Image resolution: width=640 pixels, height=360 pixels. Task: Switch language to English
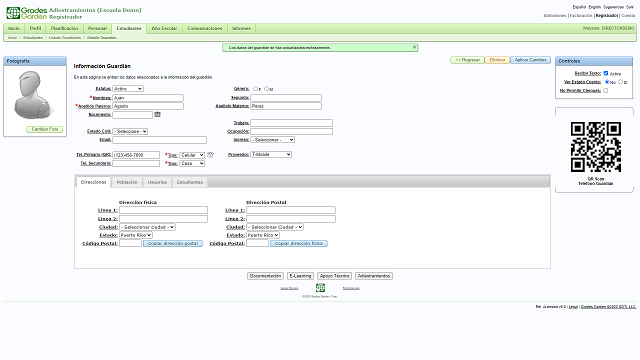[594, 7]
